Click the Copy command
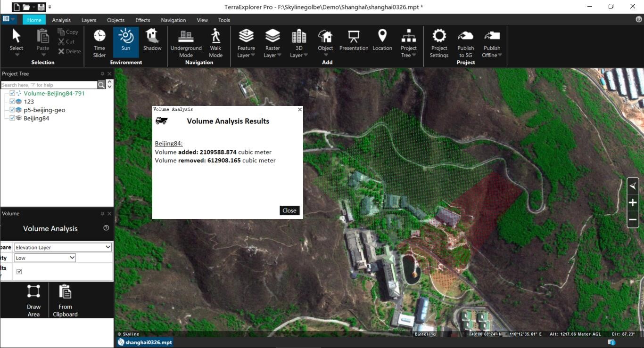644x348 pixels. point(68,32)
